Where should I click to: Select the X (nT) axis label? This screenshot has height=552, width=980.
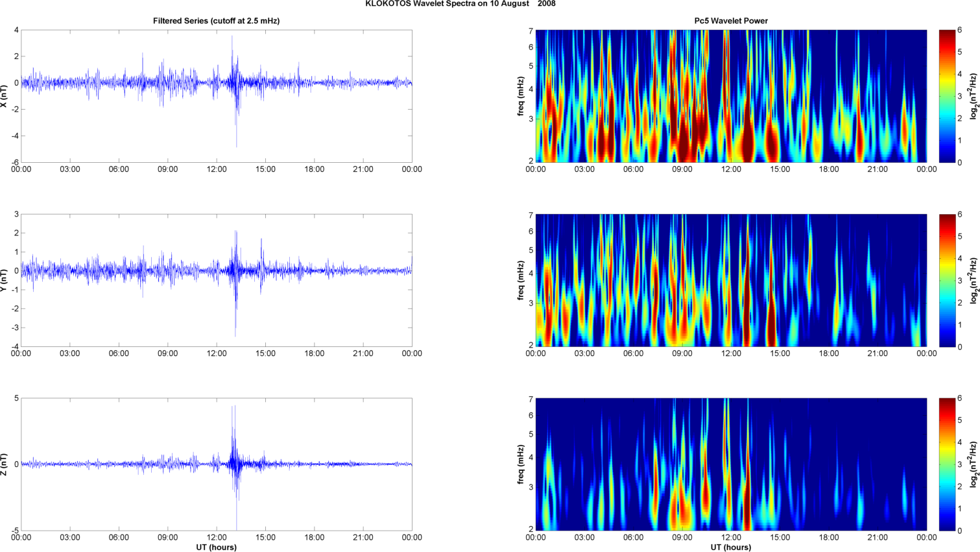[x=4, y=96]
